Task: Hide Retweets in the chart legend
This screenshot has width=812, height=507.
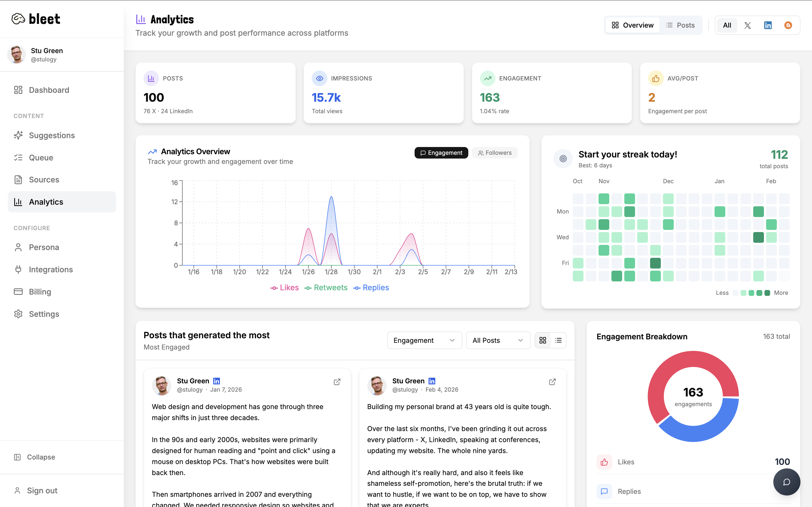Action: point(326,287)
